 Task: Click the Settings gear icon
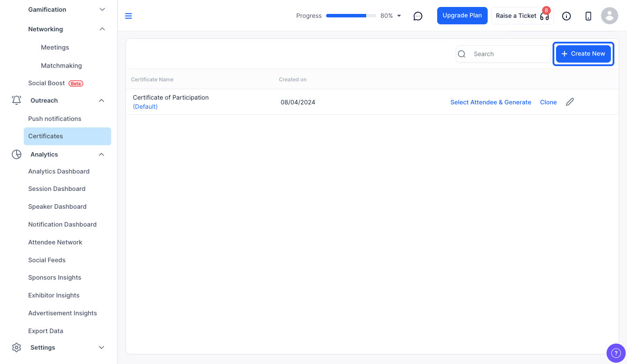[x=17, y=347]
